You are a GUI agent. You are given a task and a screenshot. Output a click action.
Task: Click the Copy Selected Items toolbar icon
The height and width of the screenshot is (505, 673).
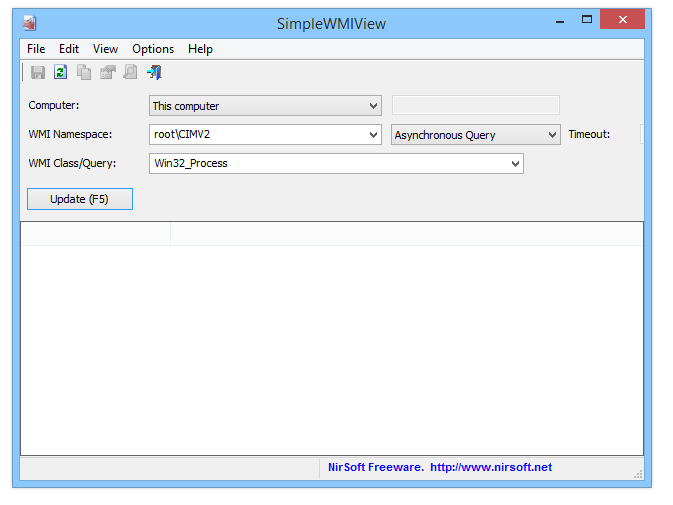[84, 72]
